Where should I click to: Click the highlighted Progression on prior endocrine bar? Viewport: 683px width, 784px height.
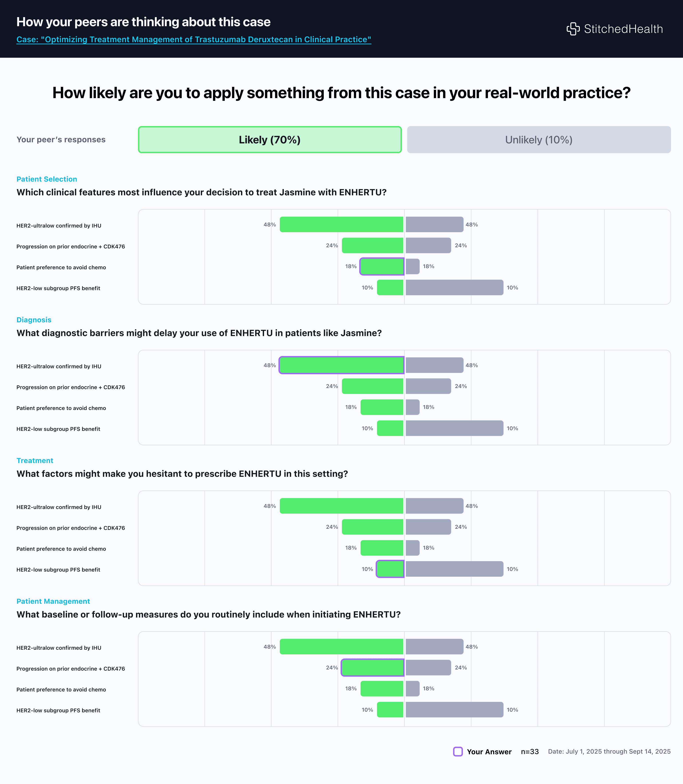coord(373,668)
